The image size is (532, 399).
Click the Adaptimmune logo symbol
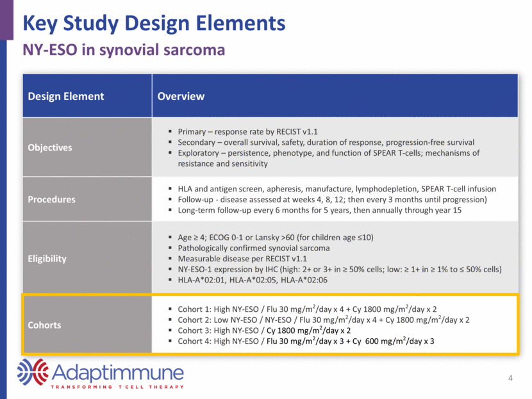(33, 372)
